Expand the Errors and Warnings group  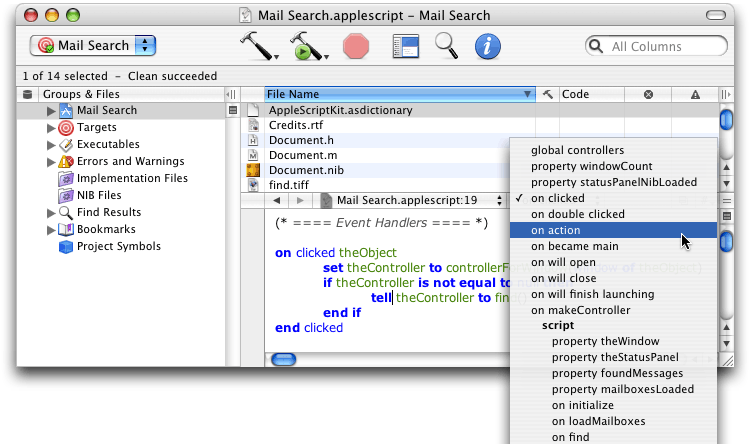(x=51, y=162)
